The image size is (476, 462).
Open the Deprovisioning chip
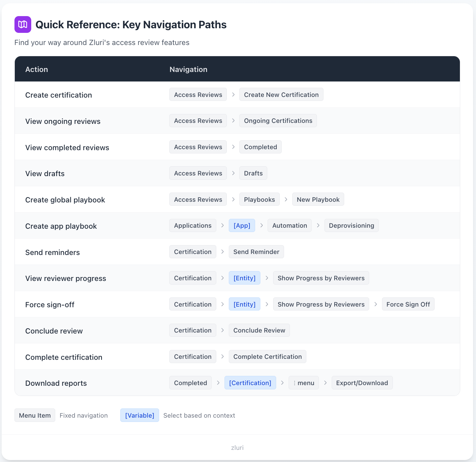coord(351,225)
